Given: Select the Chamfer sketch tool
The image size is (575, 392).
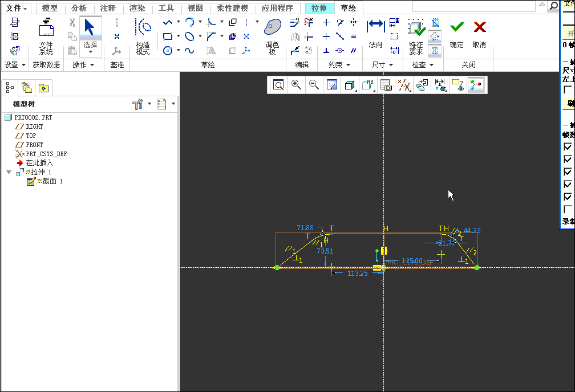Looking at the screenshot, I should [211, 36].
